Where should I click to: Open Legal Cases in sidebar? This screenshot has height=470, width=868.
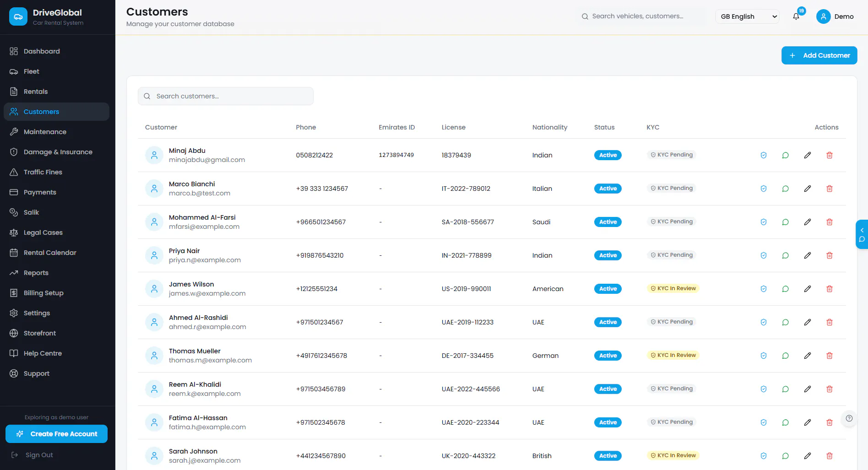(x=56, y=232)
